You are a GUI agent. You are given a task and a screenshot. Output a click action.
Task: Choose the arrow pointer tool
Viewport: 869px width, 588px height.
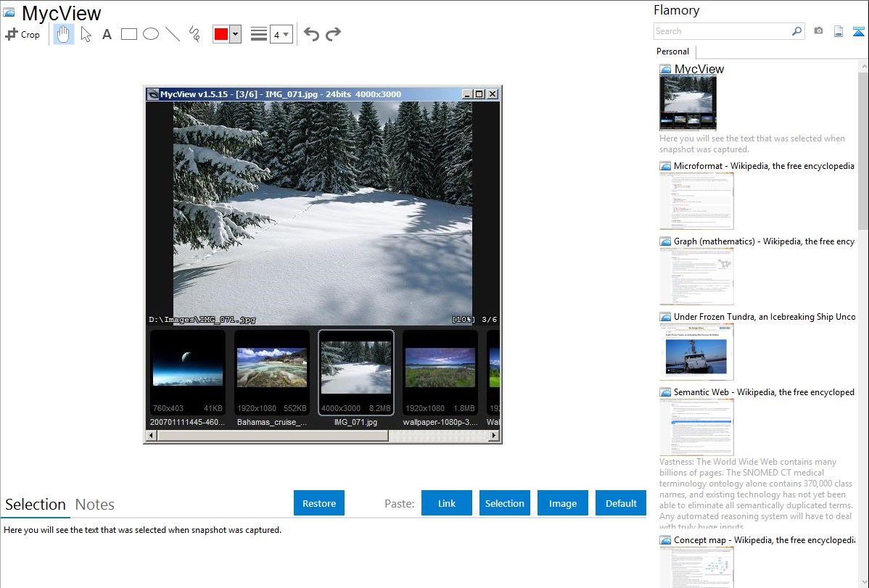86,34
